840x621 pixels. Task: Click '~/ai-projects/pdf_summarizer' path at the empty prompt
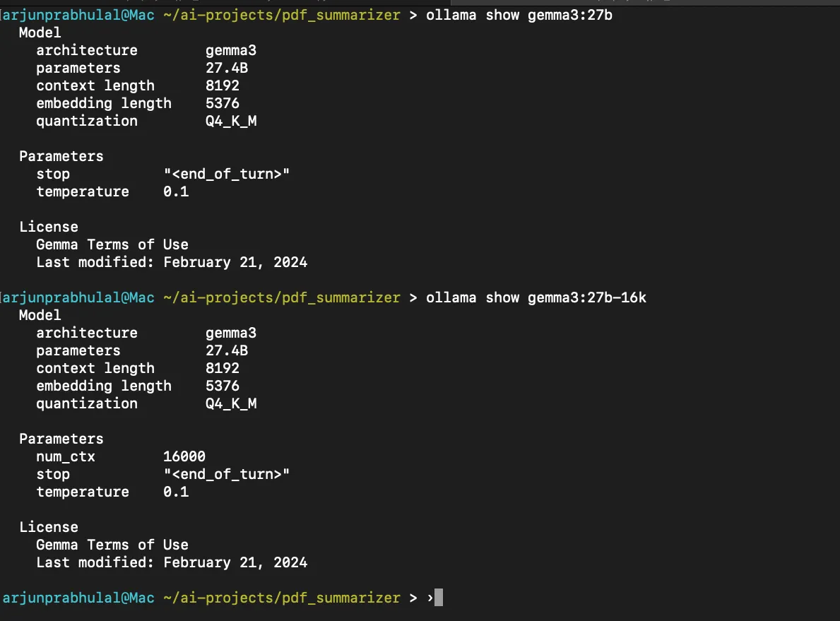282,598
